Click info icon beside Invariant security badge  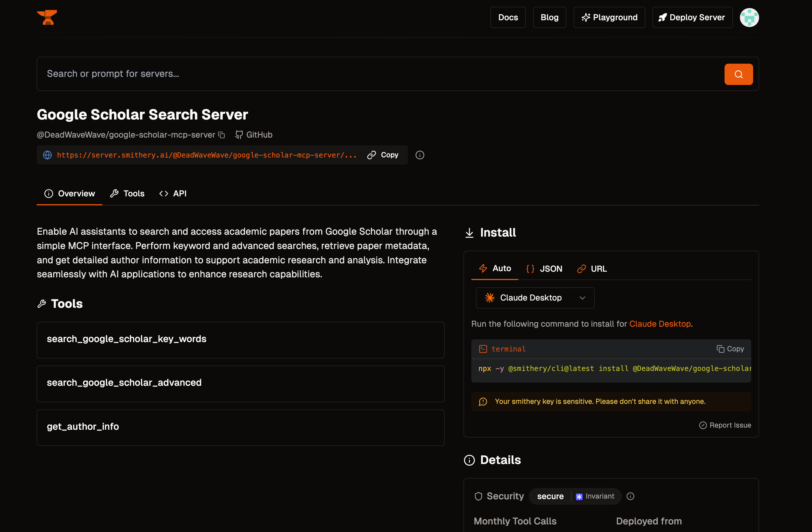pyautogui.click(x=630, y=496)
